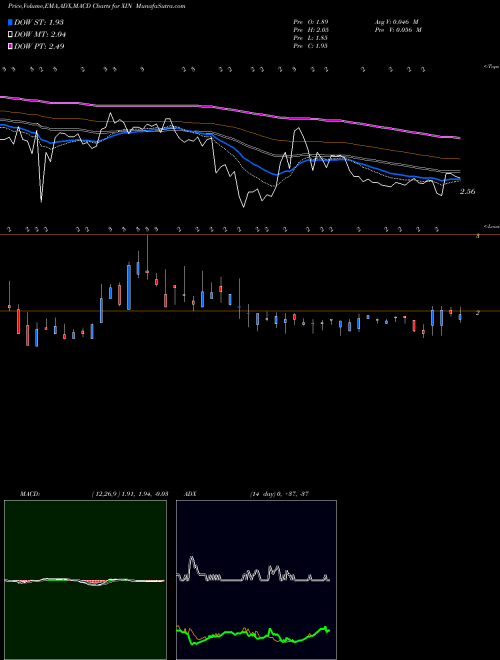Click the '2.56' price label on EMA chart
The image size is (500, 660).
click(468, 192)
